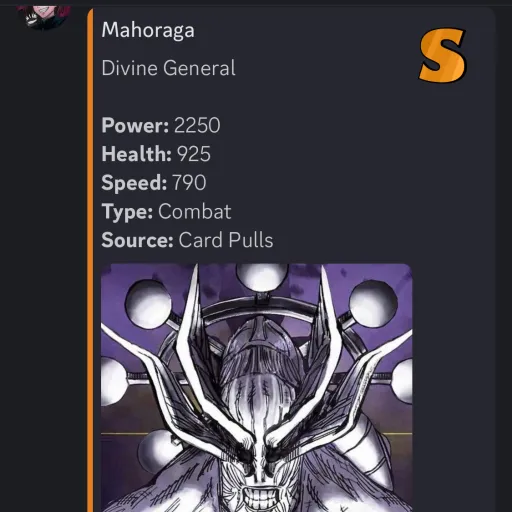Click the Combat type value
This screenshot has width=512, height=512.
coord(195,211)
